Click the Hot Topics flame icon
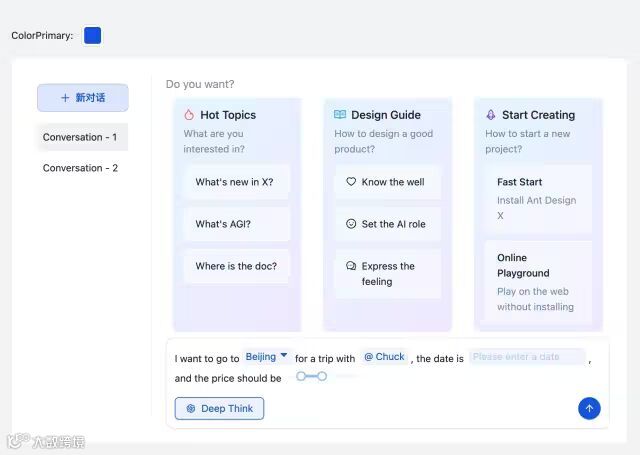The image size is (640, 455). point(189,115)
